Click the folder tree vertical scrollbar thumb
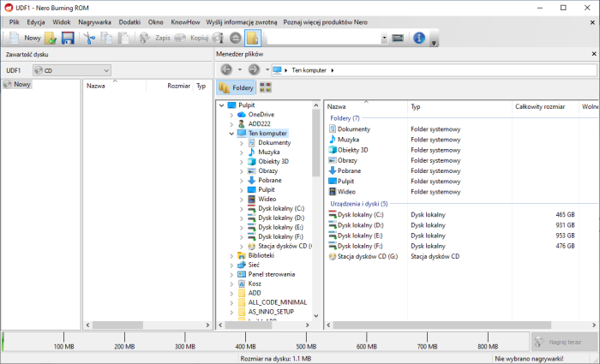600x364 pixels. point(315,142)
